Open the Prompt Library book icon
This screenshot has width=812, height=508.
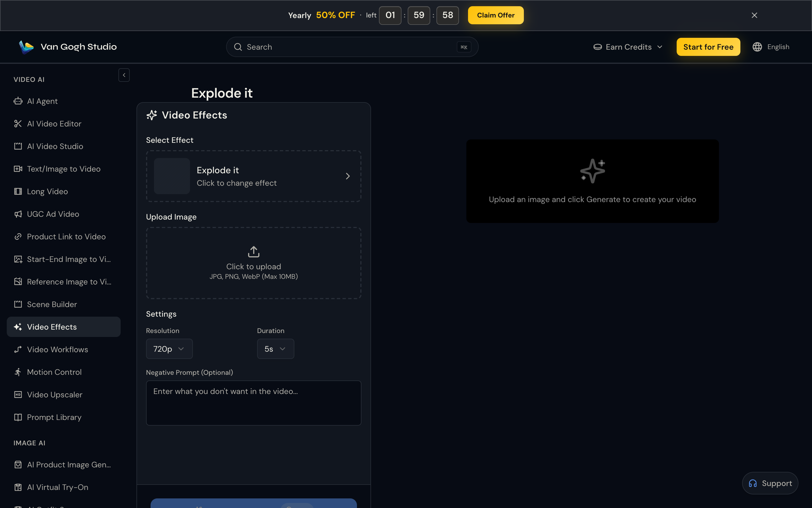(18, 417)
